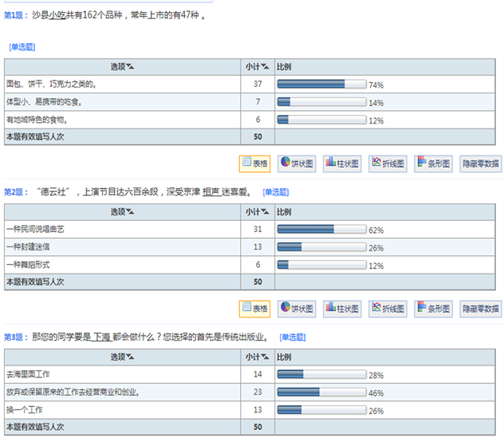Screen dimensions: 504x438
Task: Toggle hide zero data for question 1
Action: coord(481,164)
